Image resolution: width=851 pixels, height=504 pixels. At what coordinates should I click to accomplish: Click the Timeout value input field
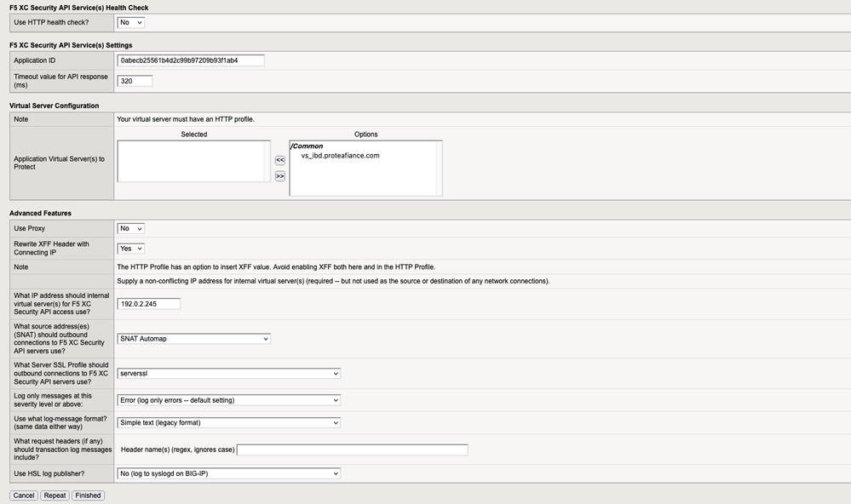click(x=135, y=81)
